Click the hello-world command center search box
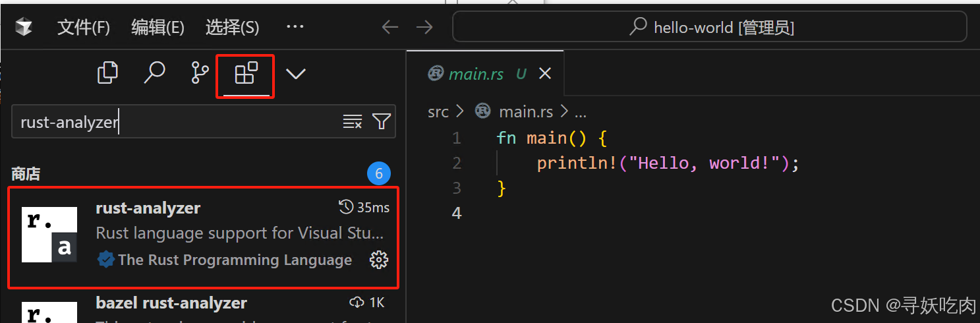The width and height of the screenshot is (980, 323). [x=710, y=27]
